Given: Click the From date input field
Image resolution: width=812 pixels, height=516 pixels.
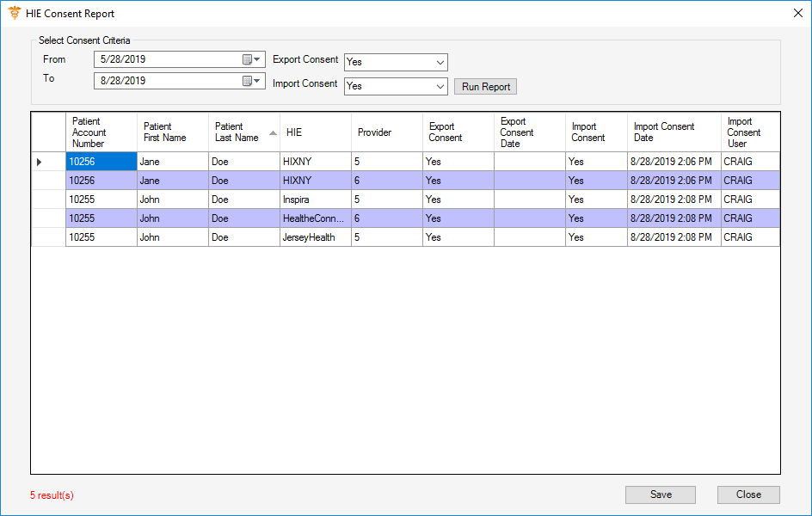Looking at the screenshot, I should tap(167, 59).
